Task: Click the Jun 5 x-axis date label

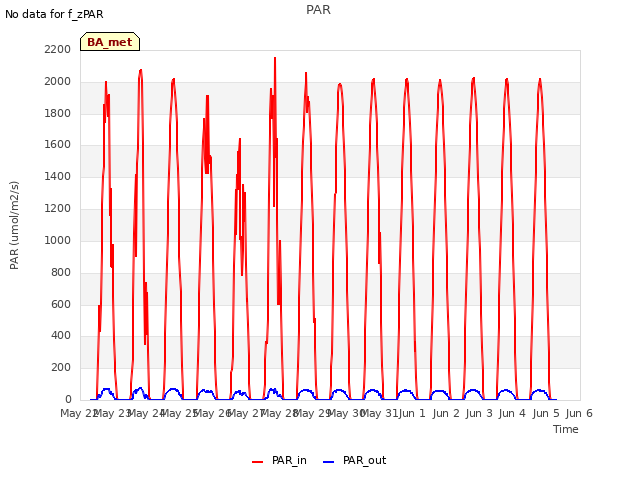Action: [546, 413]
